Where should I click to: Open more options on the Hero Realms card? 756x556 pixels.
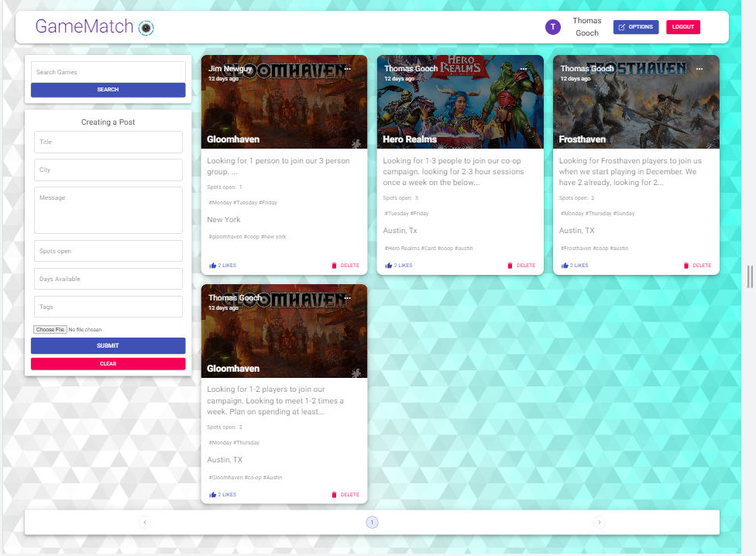(x=524, y=69)
